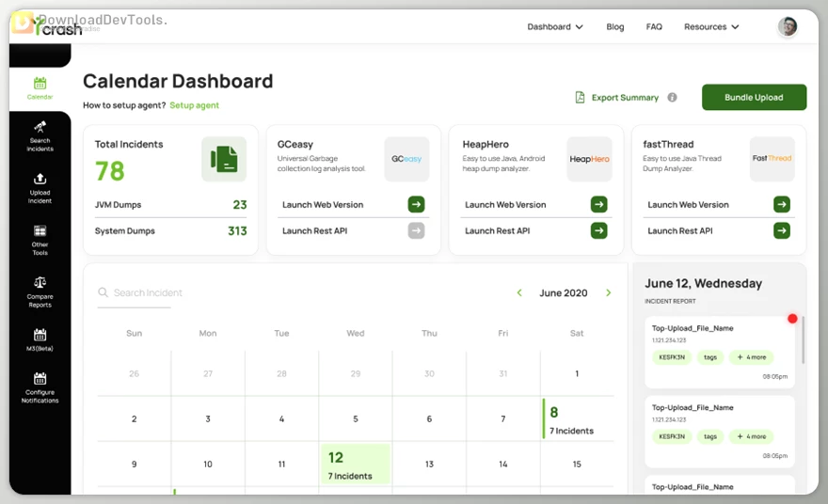This screenshot has width=828, height=504.
Task: Open the user profile avatar
Action: click(x=788, y=26)
